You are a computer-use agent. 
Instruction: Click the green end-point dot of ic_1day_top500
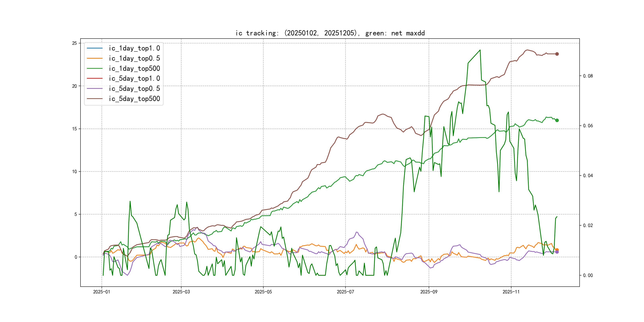(557, 120)
